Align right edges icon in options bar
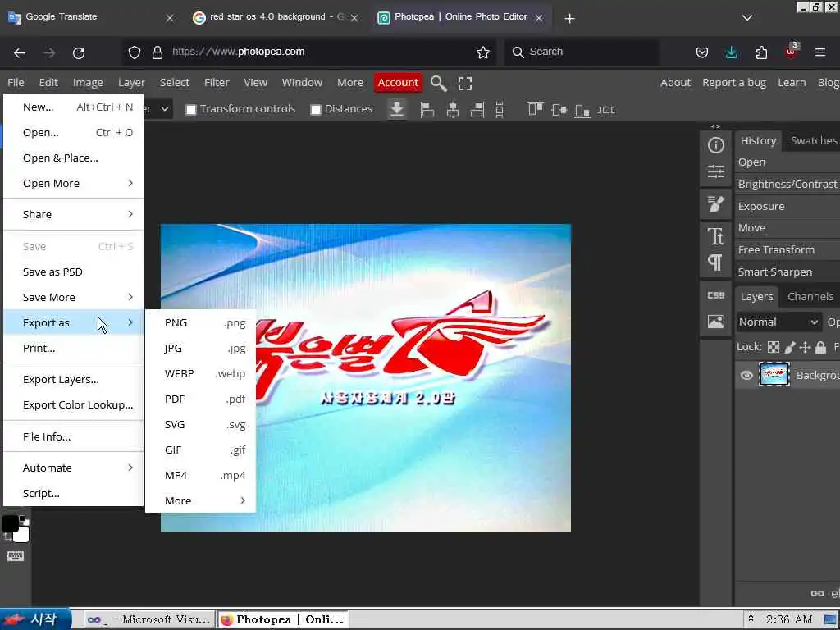The height and width of the screenshot is (630, 840). click(477, 110)
